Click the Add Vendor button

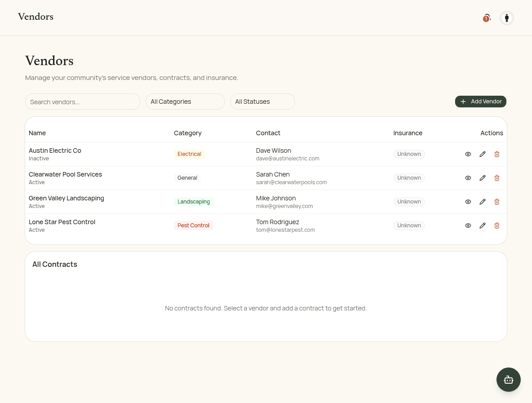pyautogui.click(x=480, y=102)
